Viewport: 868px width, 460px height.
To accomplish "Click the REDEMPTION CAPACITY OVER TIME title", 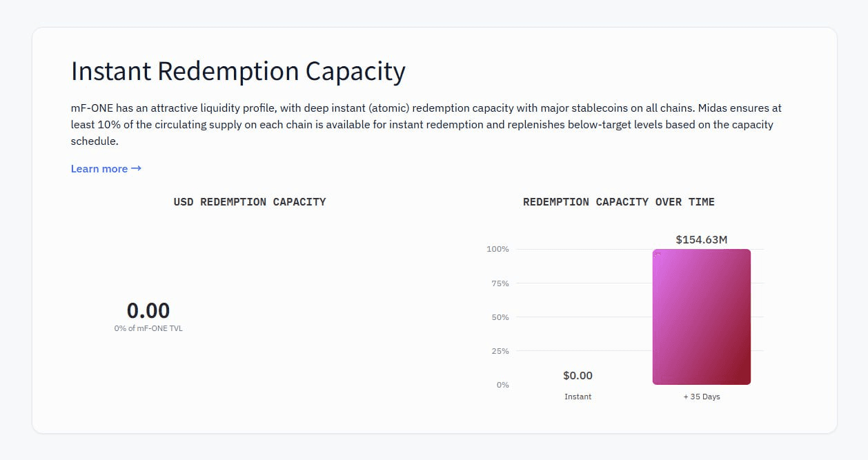I will 618,202.
